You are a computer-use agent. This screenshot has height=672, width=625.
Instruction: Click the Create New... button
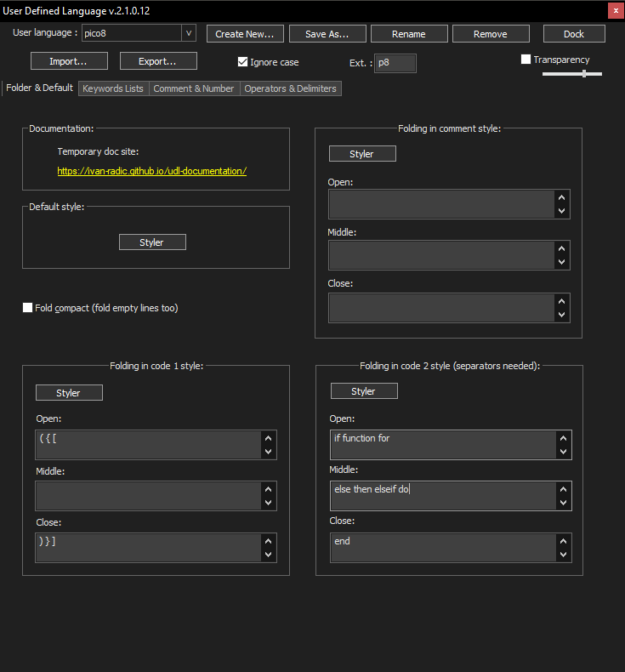[245, 34]
